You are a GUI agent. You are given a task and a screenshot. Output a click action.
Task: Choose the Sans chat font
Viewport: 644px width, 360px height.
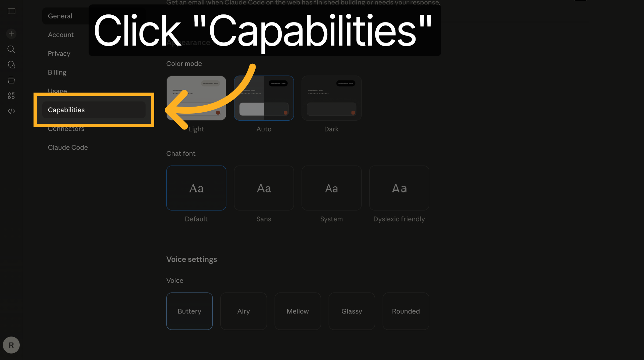pyautogui.click(x=264, y=188)
